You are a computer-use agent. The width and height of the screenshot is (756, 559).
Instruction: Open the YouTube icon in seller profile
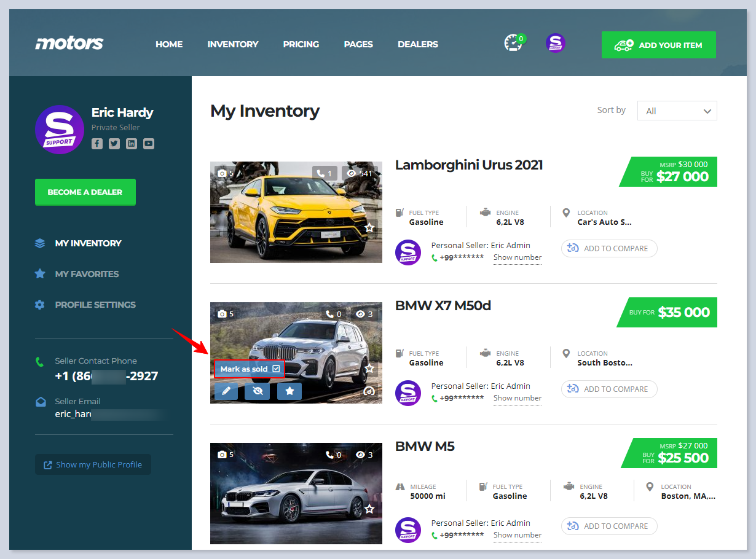click(x=149, y=144)
